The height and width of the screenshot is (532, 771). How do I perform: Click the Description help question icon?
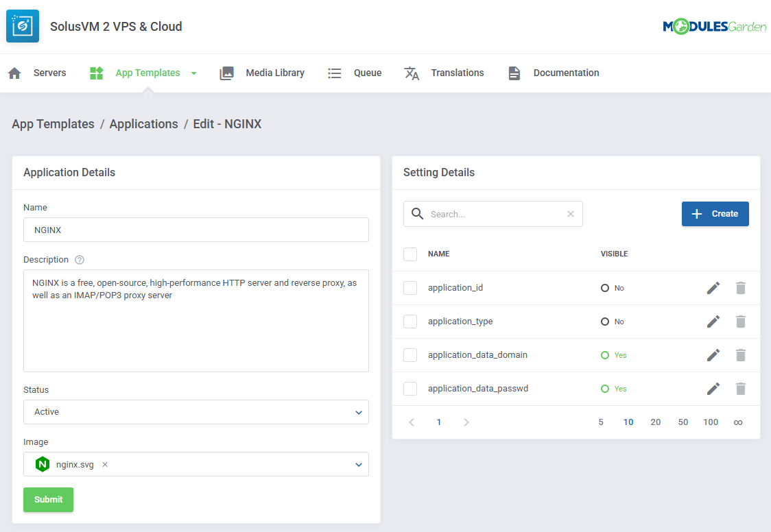click(80, 260)
